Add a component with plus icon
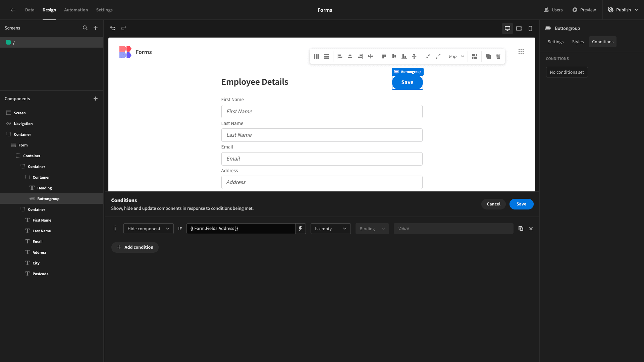Viewport: 644px width, 362px height. 96,99
